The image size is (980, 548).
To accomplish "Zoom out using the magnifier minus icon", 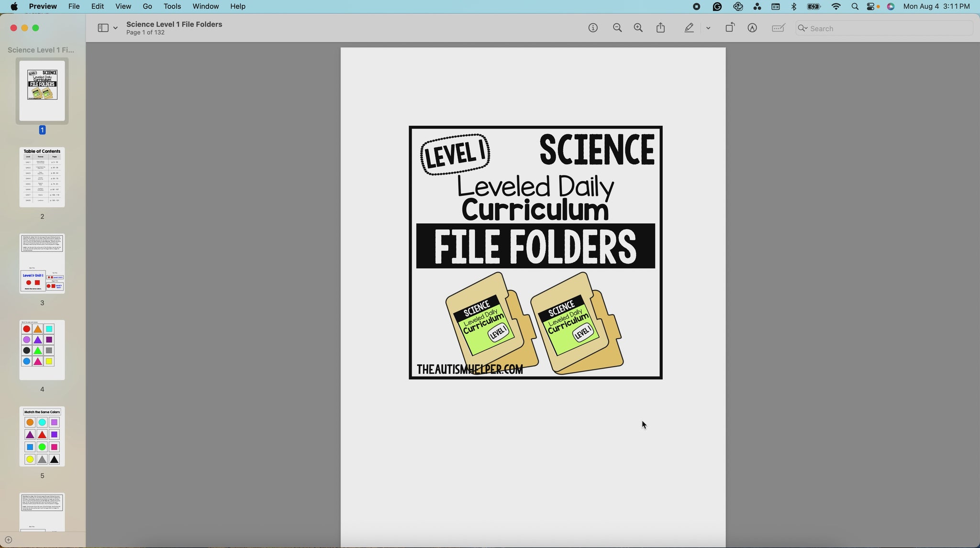I will 617,28.
